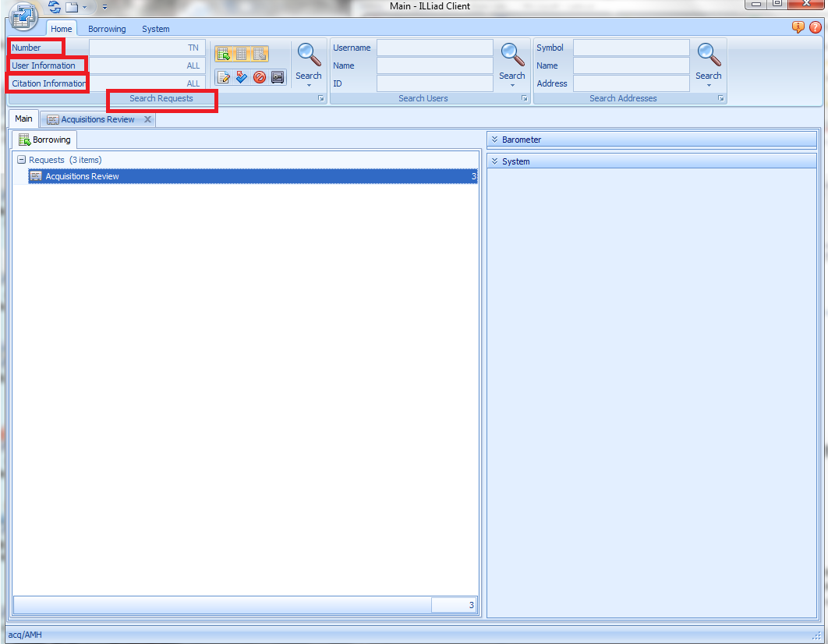Open the System ribbon tab

click(155, 29)
